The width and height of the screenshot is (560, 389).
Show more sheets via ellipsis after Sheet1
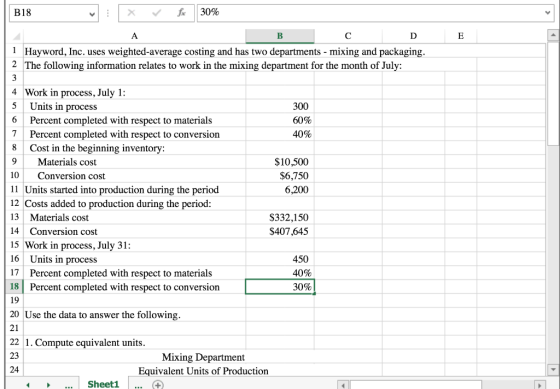point(139,385)
